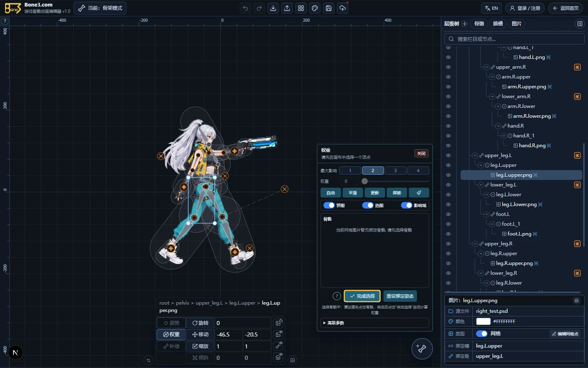This screenshot has height=368, width=588.
Task: Click the upload/export icon in top toolbar
Action: (x=287, y=8)
